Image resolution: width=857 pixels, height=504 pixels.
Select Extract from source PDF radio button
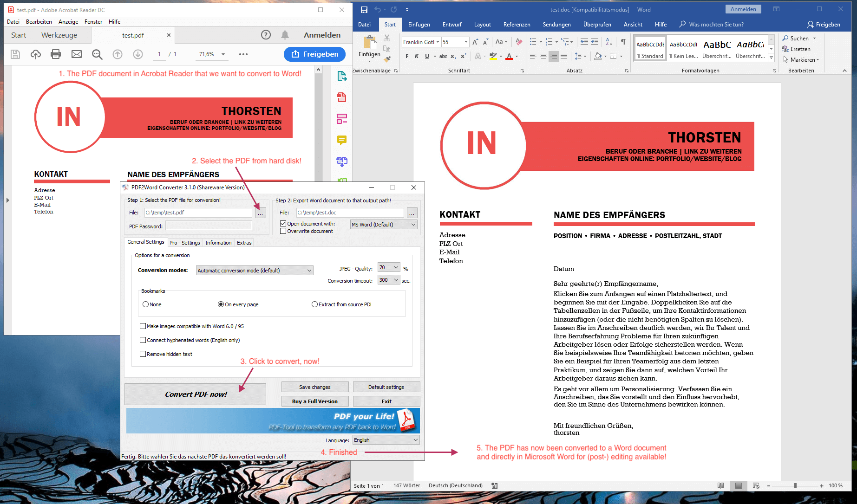(314, 304)
